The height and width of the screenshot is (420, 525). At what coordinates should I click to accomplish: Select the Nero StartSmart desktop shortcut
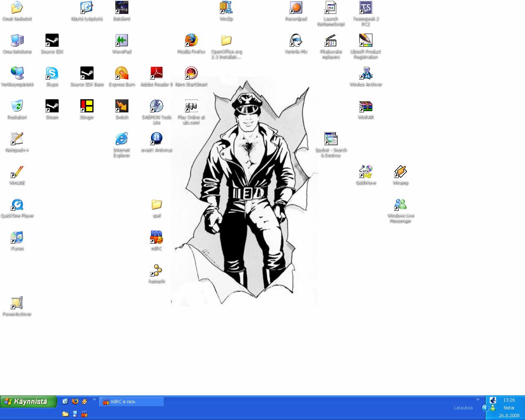click(x=191, y=76)
